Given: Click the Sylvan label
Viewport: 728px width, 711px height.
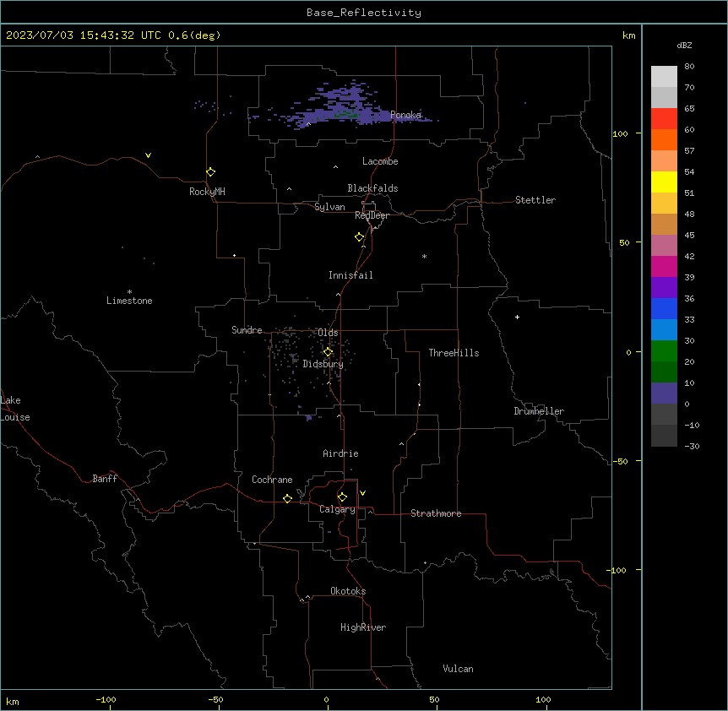Looking at the screenshot, I should tap(329, 207).
